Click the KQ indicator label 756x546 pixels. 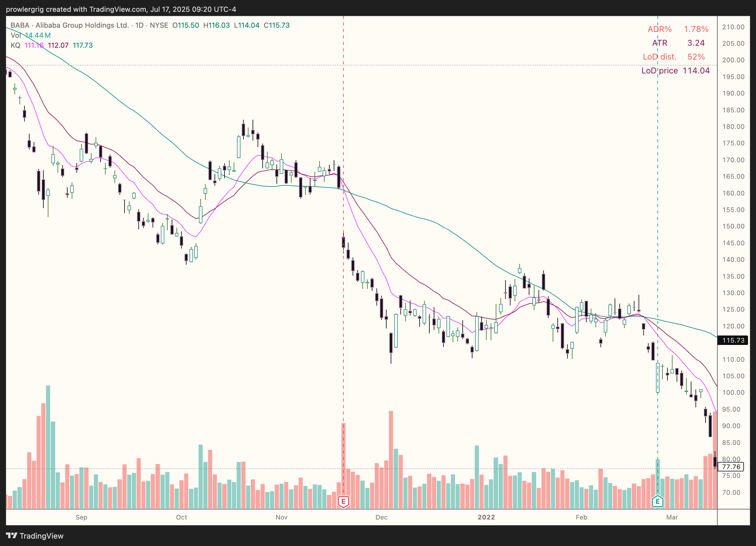[15, 45]
